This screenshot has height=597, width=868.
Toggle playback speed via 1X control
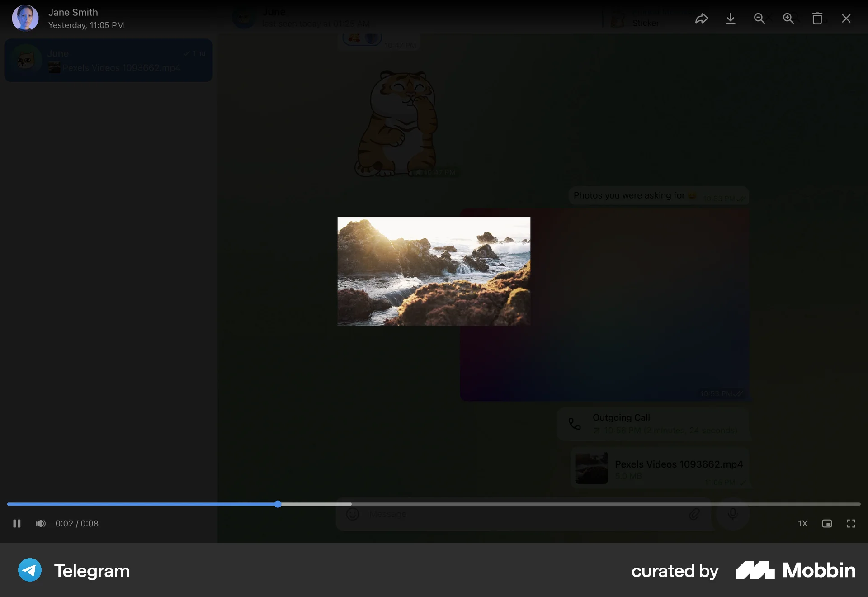(x=803, y=523)
